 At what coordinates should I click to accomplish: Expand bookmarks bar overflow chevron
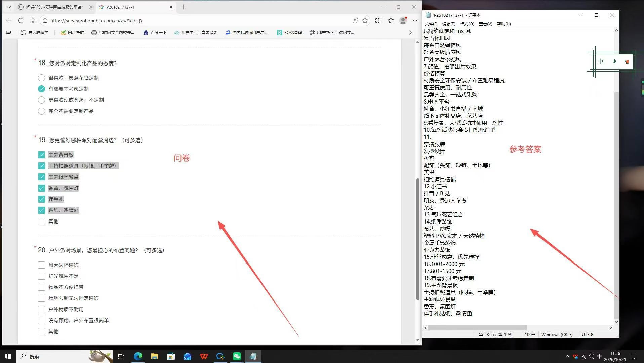pyautogui.click(x=410, y=33)
